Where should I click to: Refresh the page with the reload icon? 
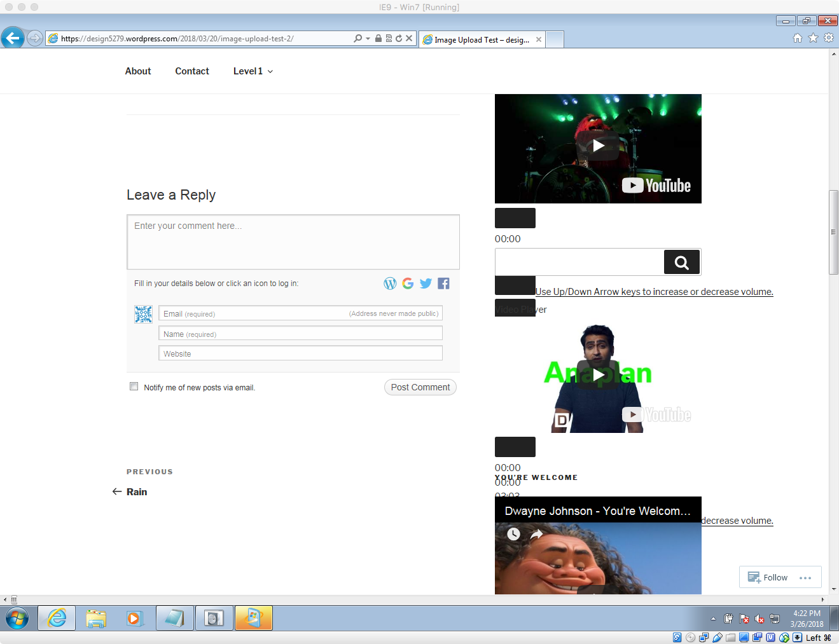point(399,38)
